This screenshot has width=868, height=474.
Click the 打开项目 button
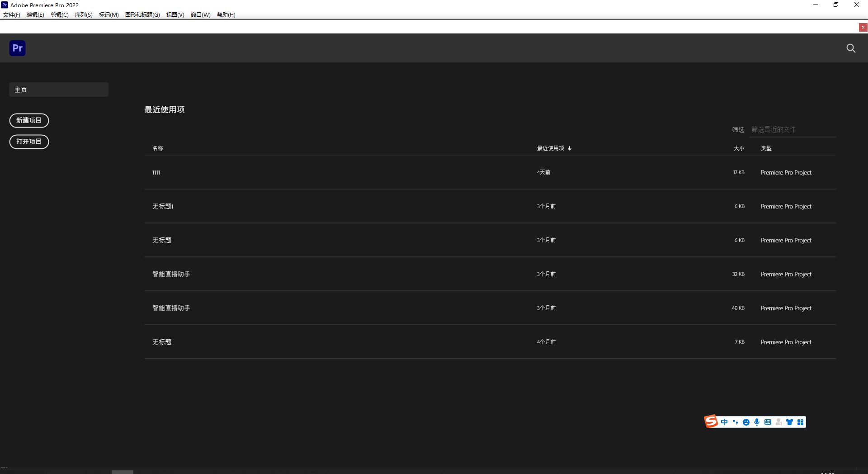click(x=29, y=142)
